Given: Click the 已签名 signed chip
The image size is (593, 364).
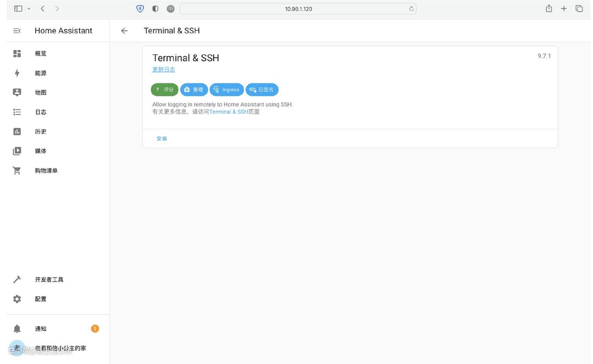Looking at the screenshot, I should (262, 89).
